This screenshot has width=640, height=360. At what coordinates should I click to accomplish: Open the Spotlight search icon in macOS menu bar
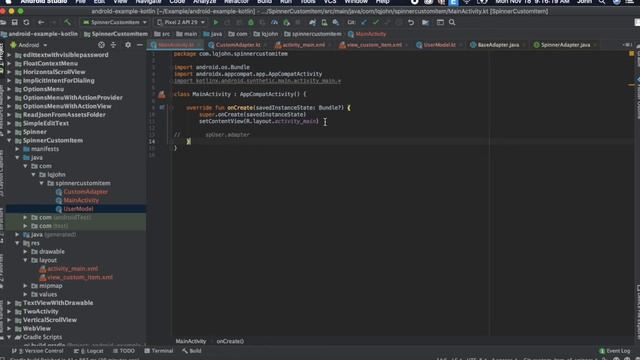pyautogui.click(x=602, y=2)
